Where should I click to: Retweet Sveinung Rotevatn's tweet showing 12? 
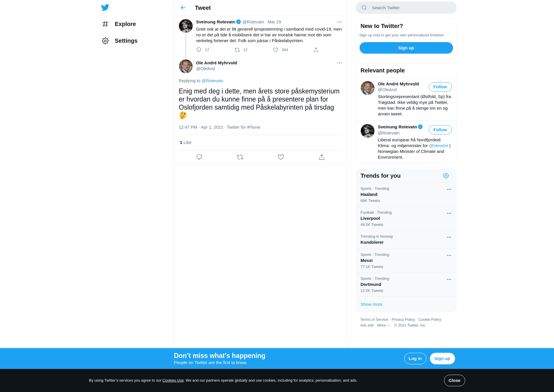pos(237,50)
